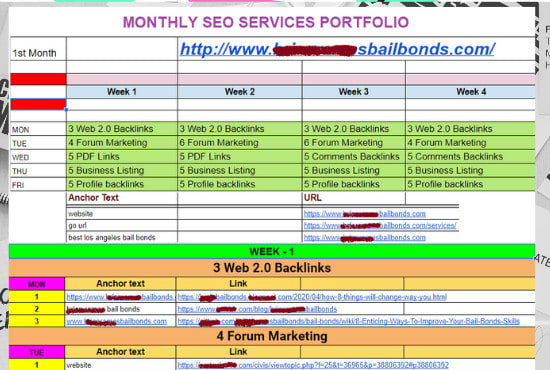This screenshot has height=370, width=550.
Task: Open the '.com/blog/' bailbonds link in row 2
Action: (x=257, y=309)
